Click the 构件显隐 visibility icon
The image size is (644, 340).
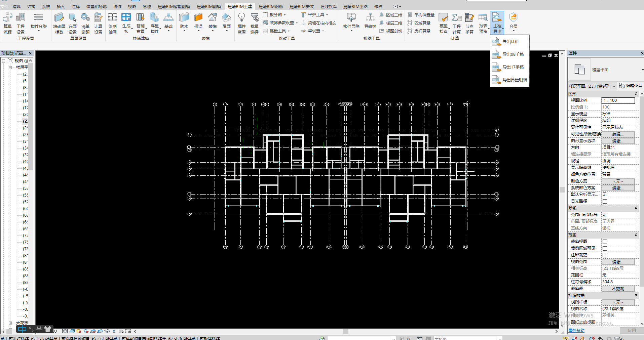[x=351, y=22]
